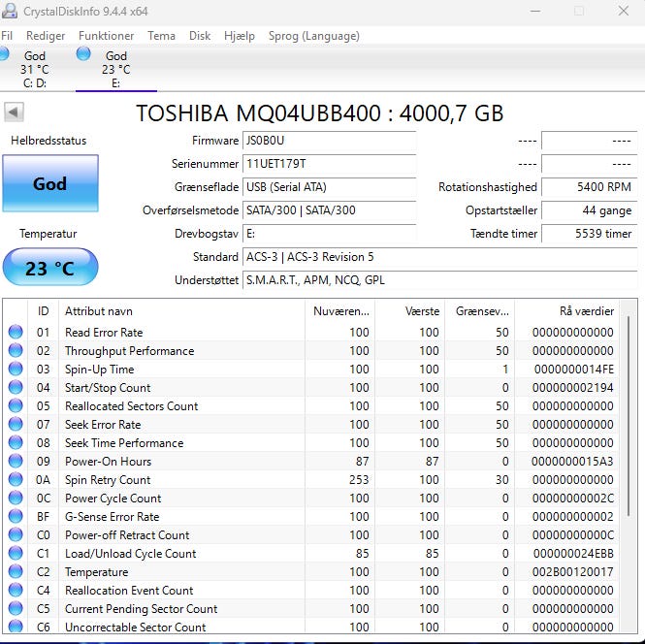Click the status orb for Load/Unload Cycle Count
Screen dimensions: 645x644
[16, 553]
